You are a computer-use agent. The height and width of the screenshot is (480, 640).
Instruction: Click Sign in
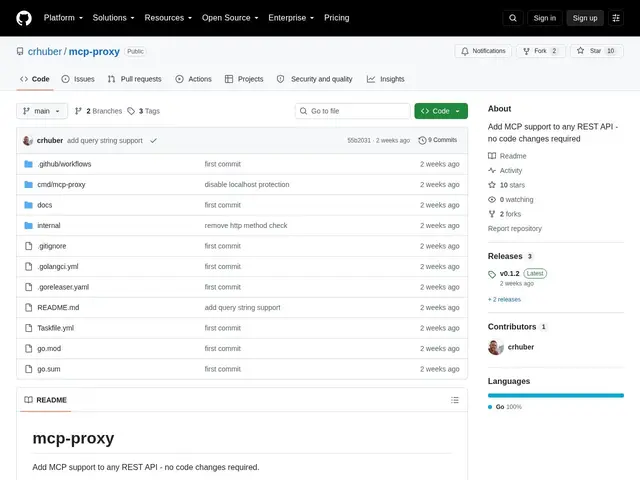[x=544, y=18]
